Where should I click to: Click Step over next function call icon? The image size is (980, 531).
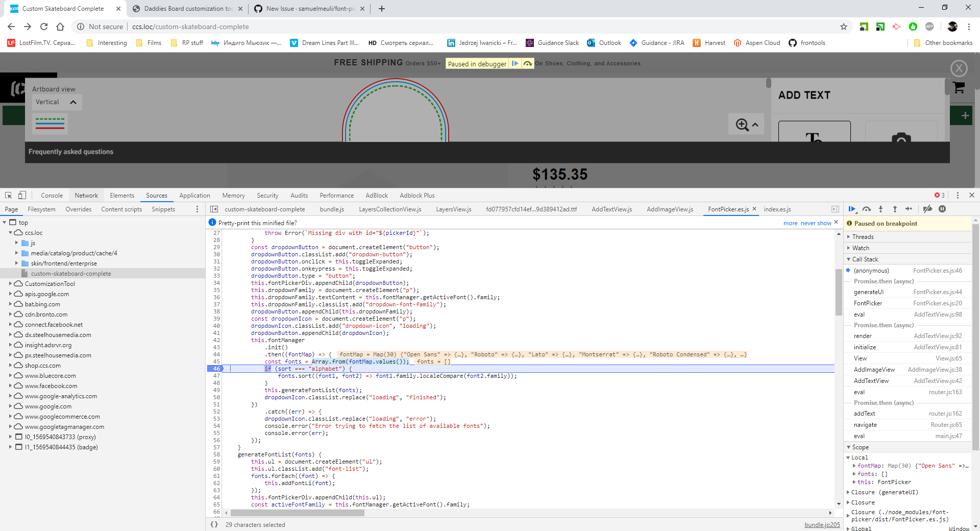(867, 209)
